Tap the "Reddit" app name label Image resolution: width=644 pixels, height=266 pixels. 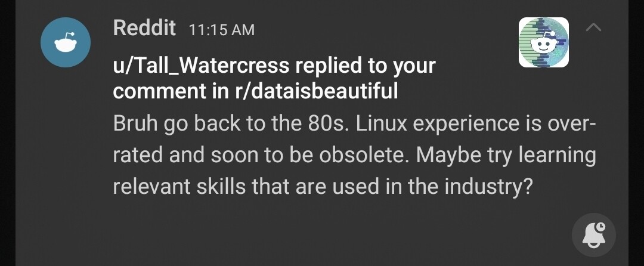144,28
